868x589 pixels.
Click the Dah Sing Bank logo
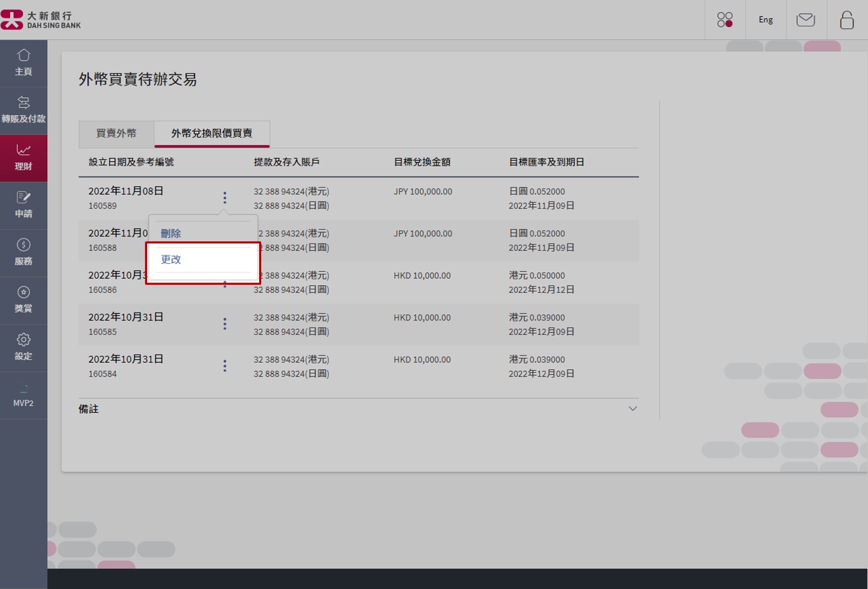(x=41, y=20)
